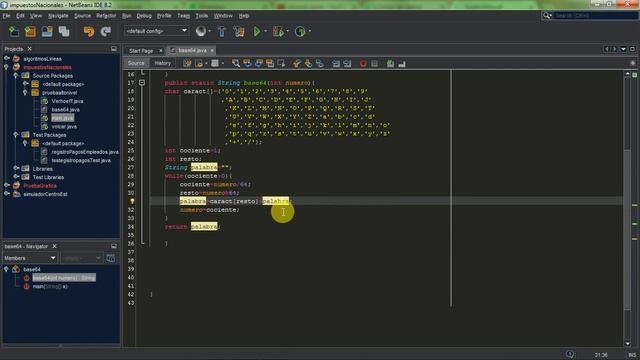Click the New File toolbar icon
The image size is (640, 360).
14,31
